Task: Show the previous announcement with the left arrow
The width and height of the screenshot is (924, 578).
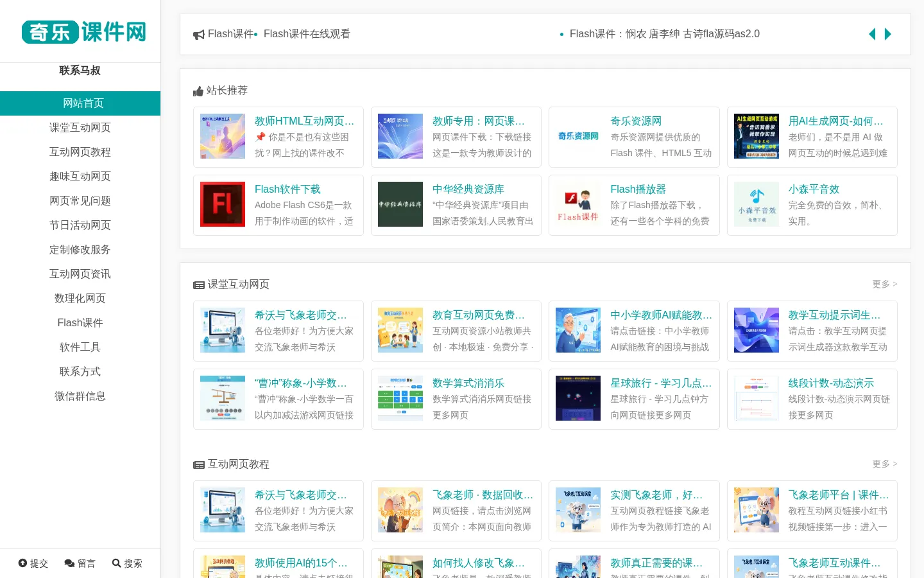Action: coord(872,34)
